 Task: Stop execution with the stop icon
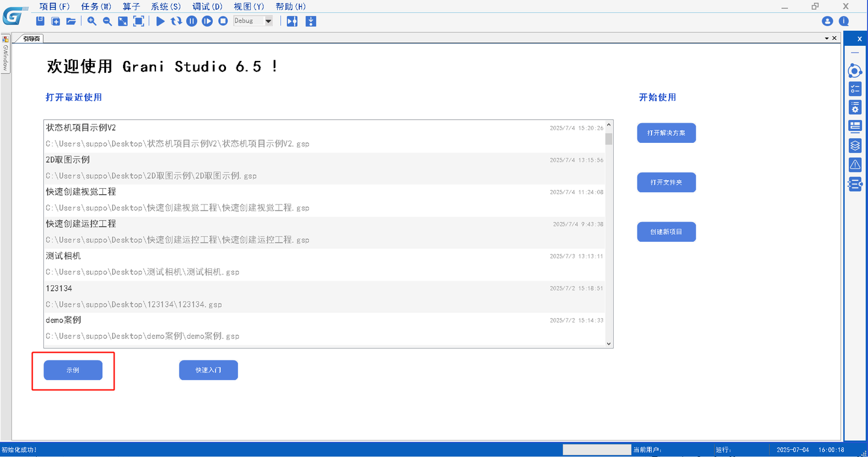point(223,21)
